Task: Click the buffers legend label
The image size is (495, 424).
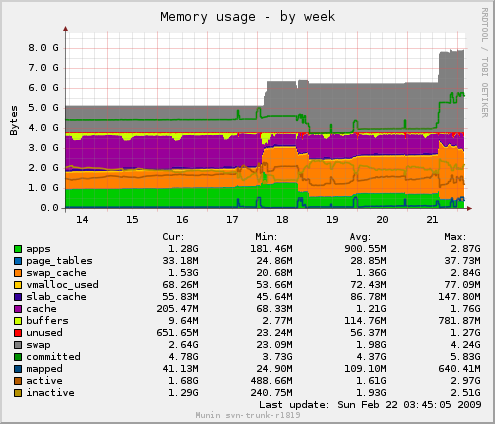Action: pyautogui.click(x=47, y=321)
